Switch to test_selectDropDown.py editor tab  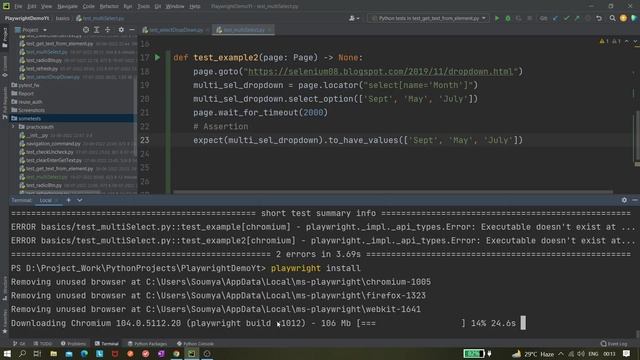point(176,30)
